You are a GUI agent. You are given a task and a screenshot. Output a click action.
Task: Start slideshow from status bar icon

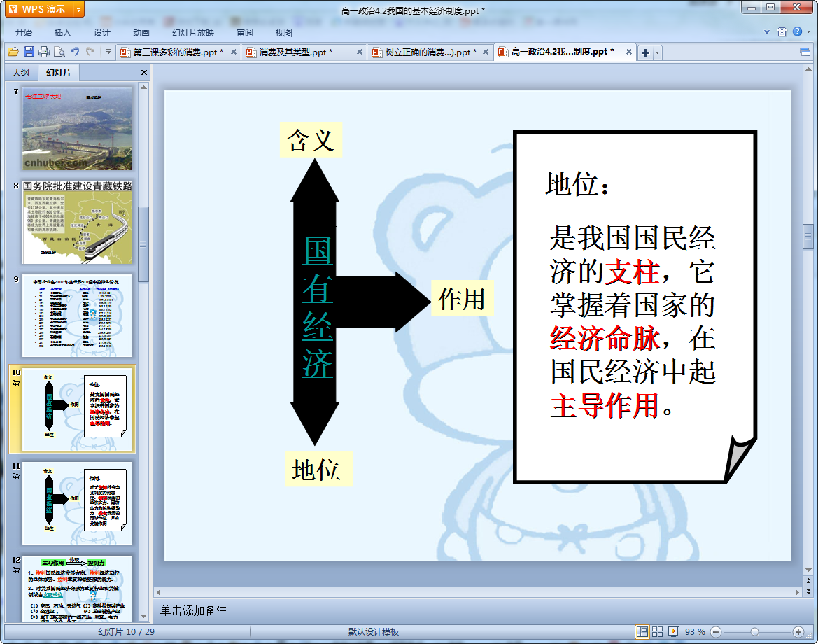tap(673, 632)
